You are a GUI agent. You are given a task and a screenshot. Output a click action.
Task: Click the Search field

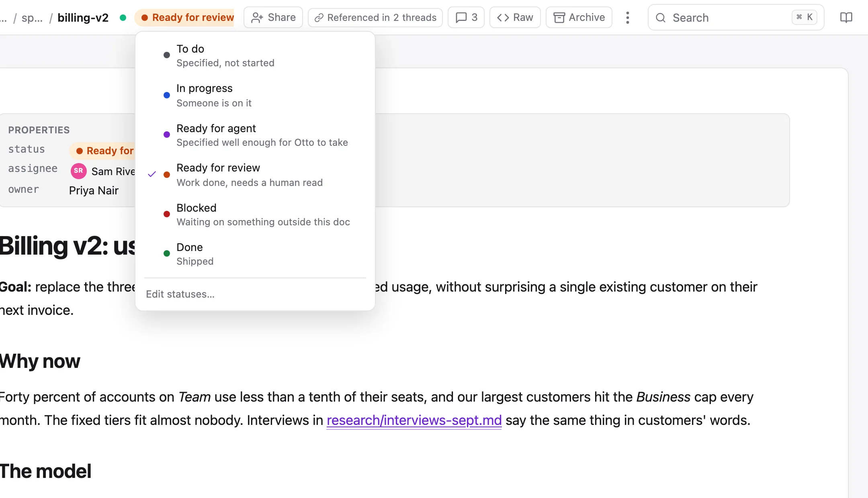point(736,18)
